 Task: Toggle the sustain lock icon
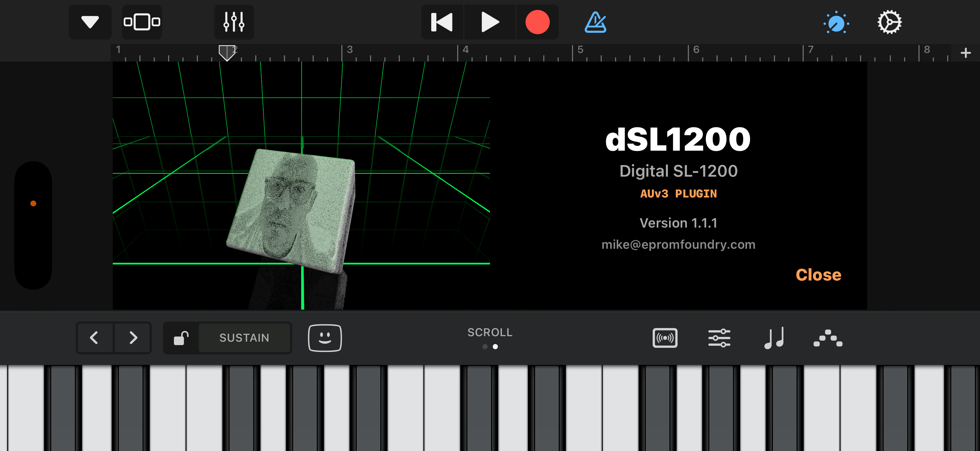click(x=181, y=338)
